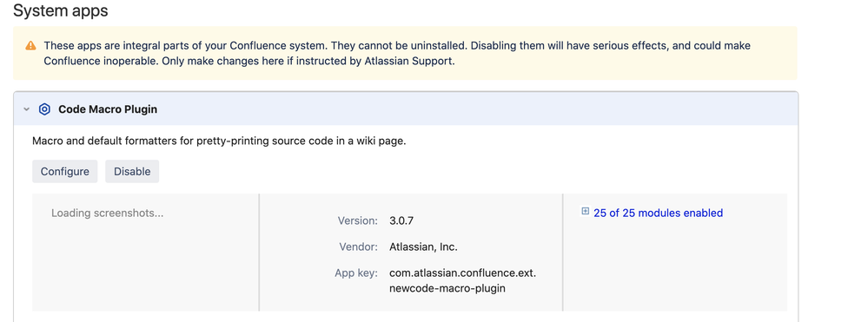Collapse the Code Macro Plugin section chevron
Image resolution: width=868 pixels, height=322 pixels.
tap(26, 109)
